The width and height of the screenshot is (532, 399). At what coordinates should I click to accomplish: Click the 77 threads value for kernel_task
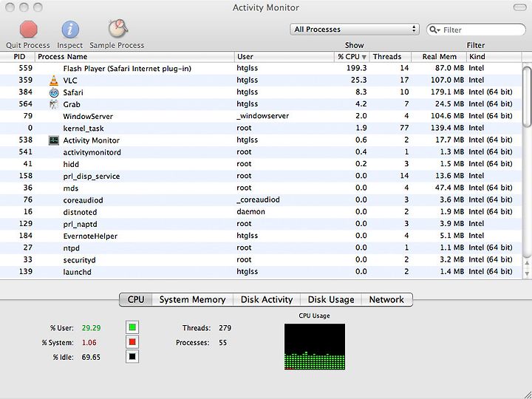coord(403,128)
